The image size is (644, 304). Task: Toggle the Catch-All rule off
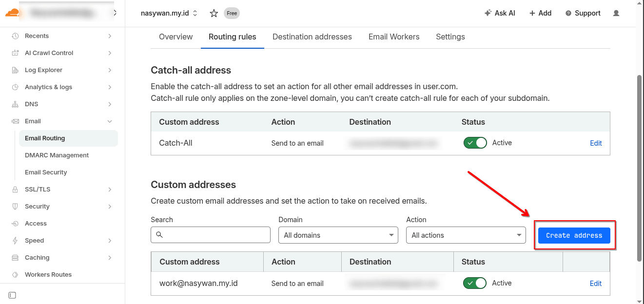tap(475, 142)
